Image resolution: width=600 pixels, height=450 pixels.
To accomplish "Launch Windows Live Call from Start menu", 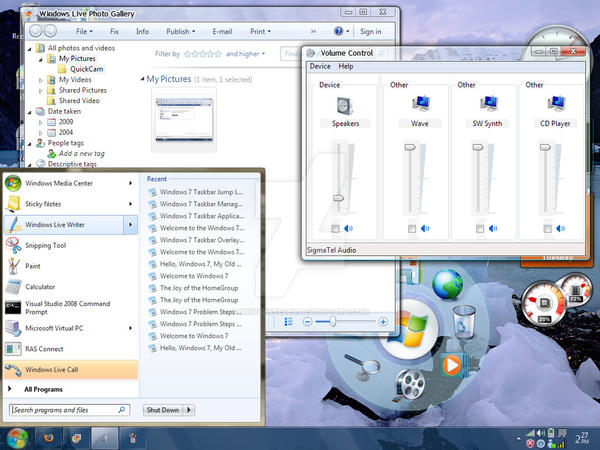I will click(x=71, y=370).
